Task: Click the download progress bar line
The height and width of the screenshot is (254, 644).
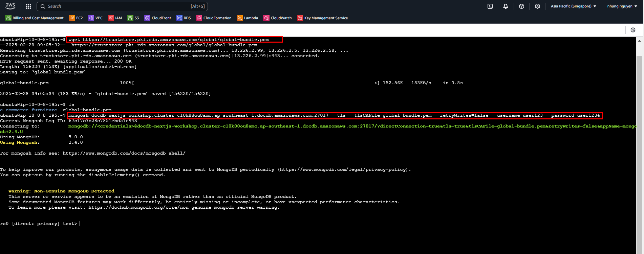Action: pyautogui.click(x=231, y=83)
